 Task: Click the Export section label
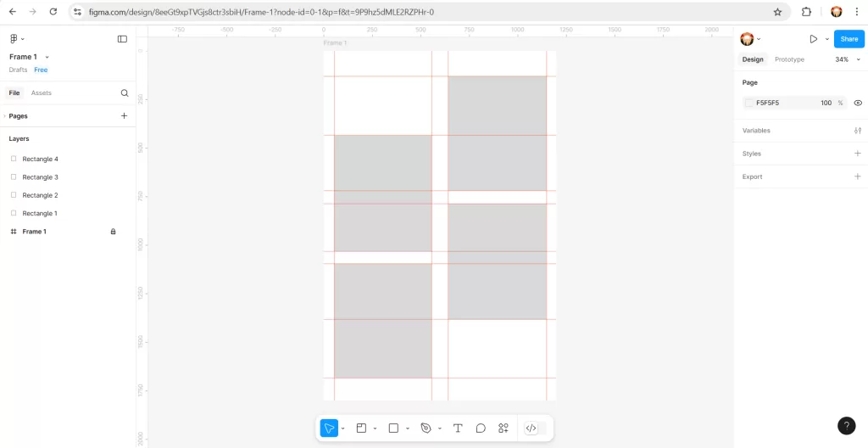(x=753, y=176)
